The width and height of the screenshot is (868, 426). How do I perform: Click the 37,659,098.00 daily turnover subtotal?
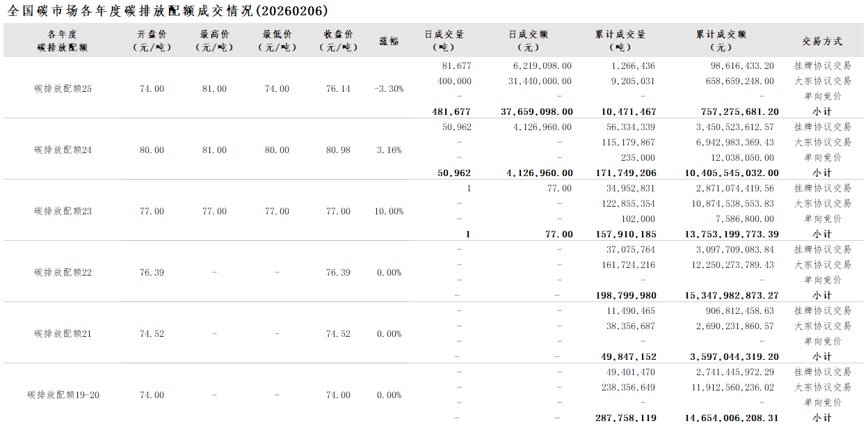click(x=537, y=112)
